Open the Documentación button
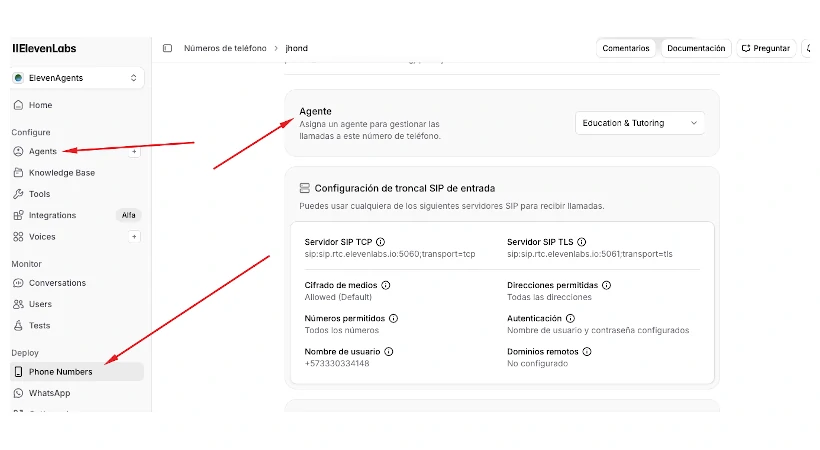820x450 pixels. (x=696, y=48)
